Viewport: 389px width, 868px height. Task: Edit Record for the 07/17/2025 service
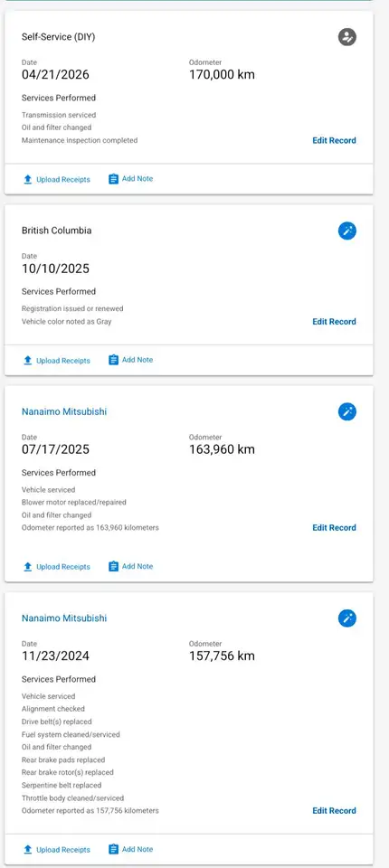click(x=334, y=527)
